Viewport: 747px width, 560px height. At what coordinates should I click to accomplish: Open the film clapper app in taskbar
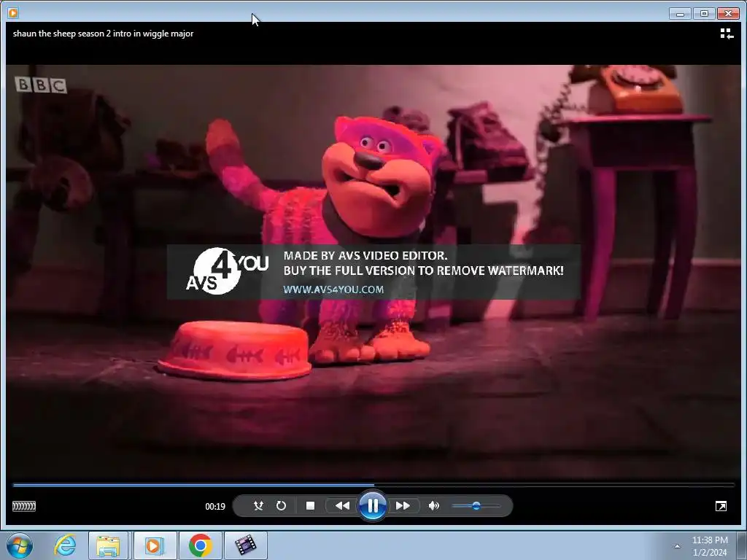pyautogui.click(x=245, y=545)
